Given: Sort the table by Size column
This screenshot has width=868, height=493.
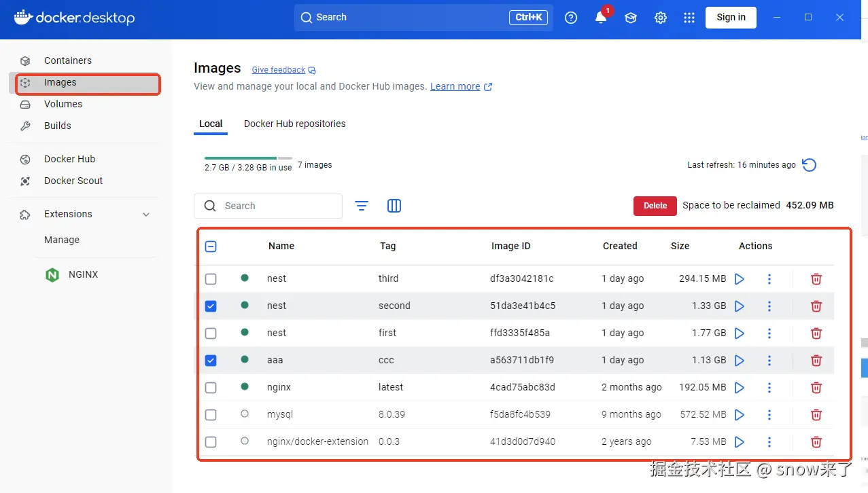Looking at the screenshot, I should coord(680,246).
